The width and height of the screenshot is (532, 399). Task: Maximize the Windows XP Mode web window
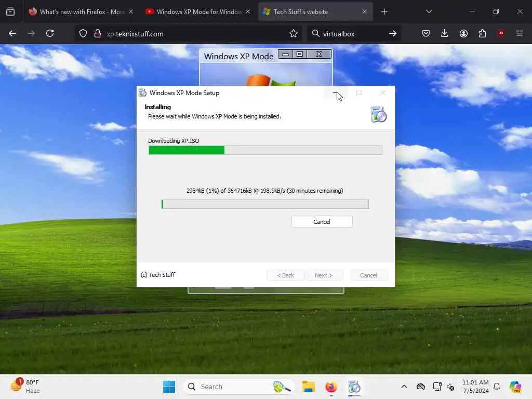[x=300, y=54]
